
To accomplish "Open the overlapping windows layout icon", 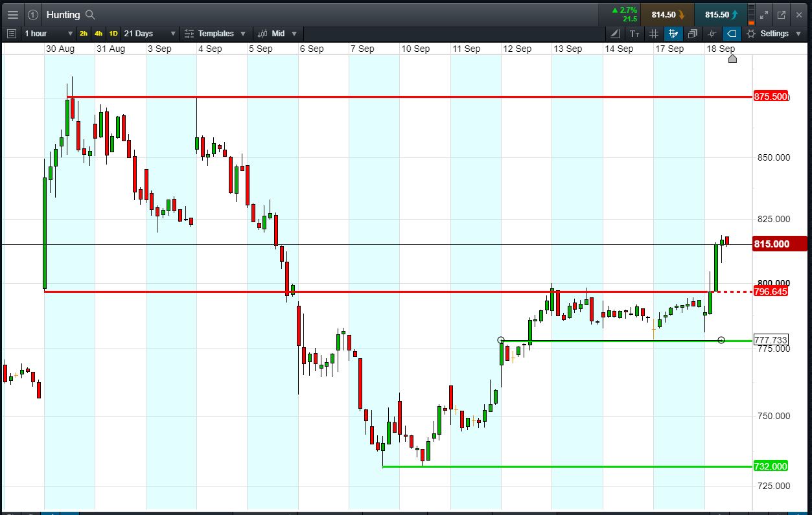I will pyautogui.click(x=693, y=34).
